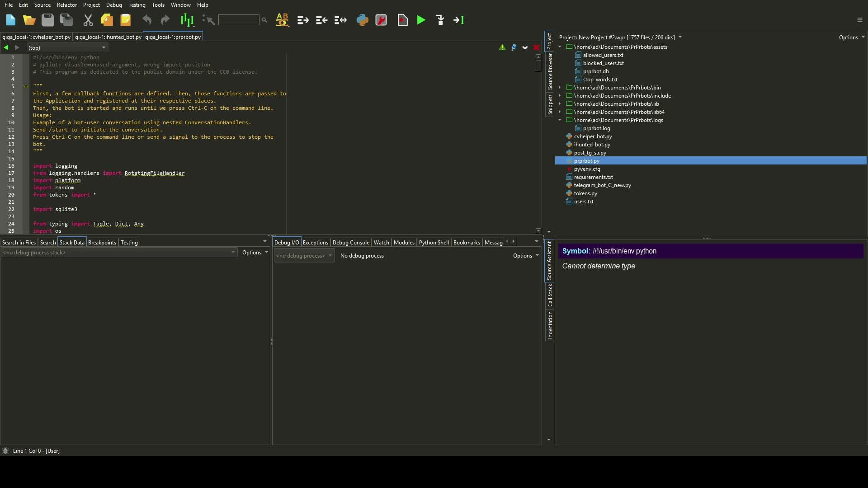868x488 pixels.
Task: Open the Python Shell from the toolbar Python icon
Action: point(362,20)
